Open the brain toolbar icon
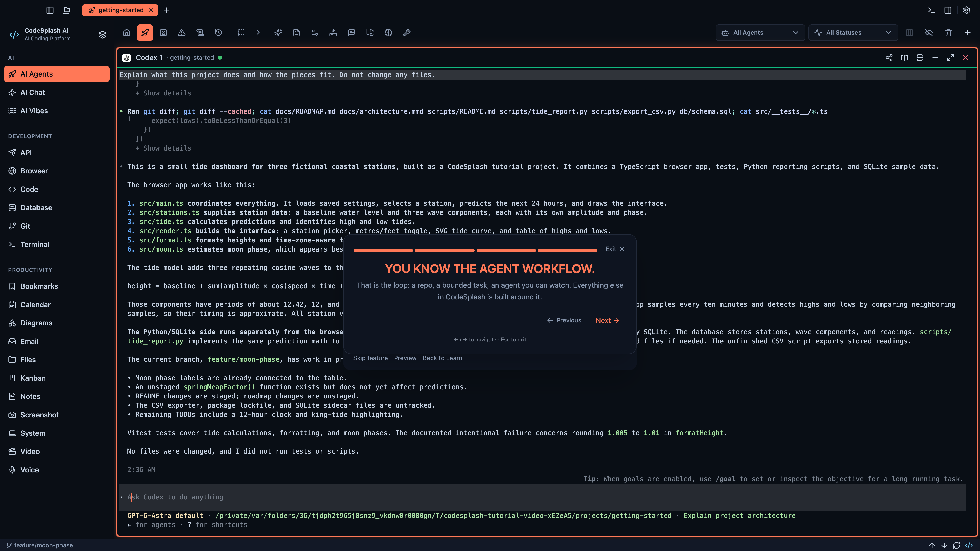Screen dimensions: 980x551 click(388, 33)
